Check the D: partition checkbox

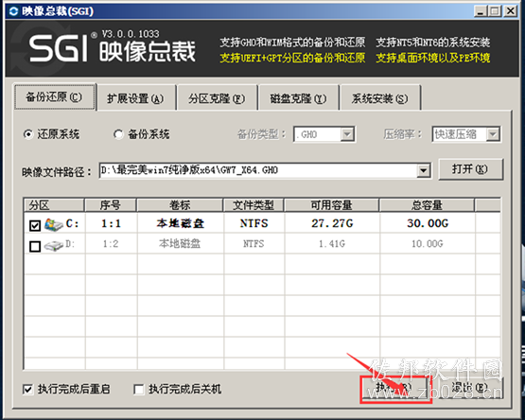pyautogui.click(x=35, y=247)
